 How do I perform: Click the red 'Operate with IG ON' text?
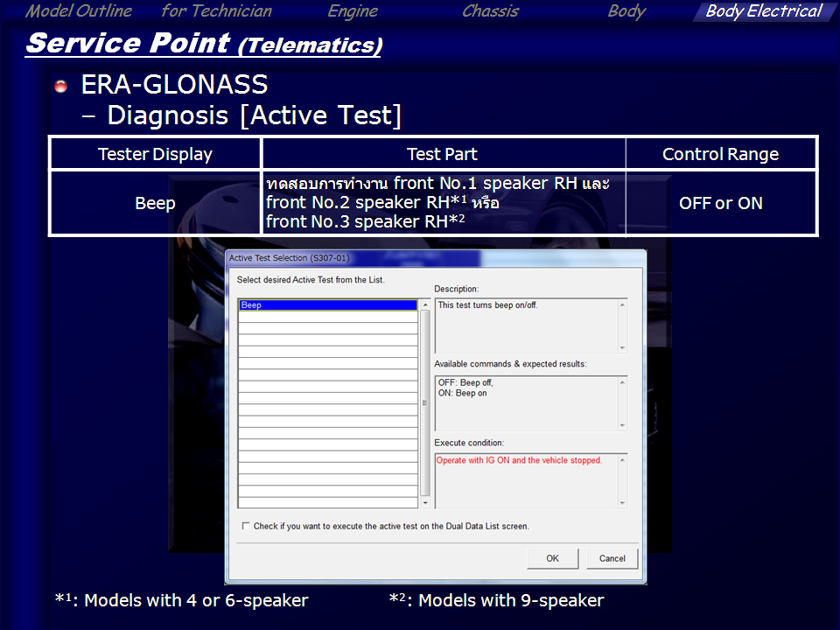tap(519, 460)
